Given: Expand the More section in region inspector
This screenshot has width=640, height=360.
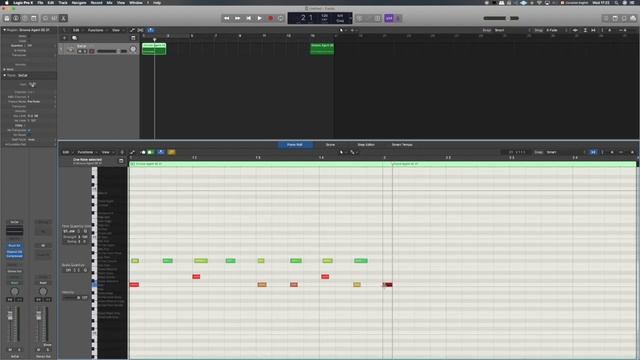Looking at the screenshot, I should (4, 69).
